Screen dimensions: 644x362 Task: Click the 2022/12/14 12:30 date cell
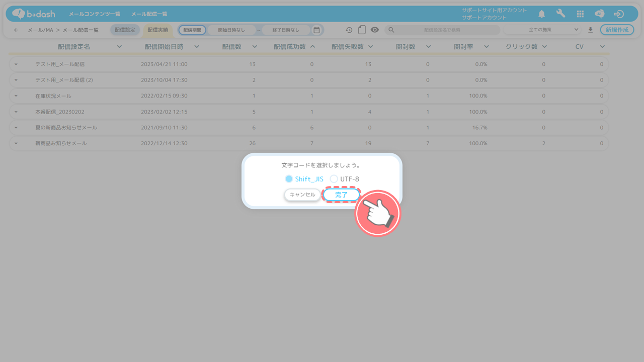(164, 143)
